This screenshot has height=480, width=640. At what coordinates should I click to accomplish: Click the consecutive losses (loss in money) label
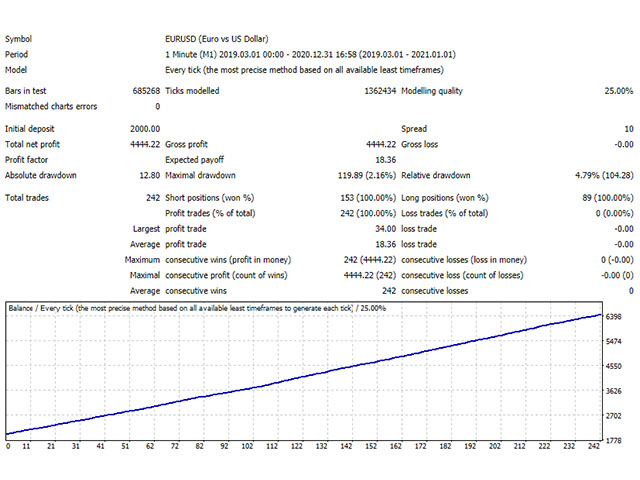pyautogui.click(x=464, y=260)
